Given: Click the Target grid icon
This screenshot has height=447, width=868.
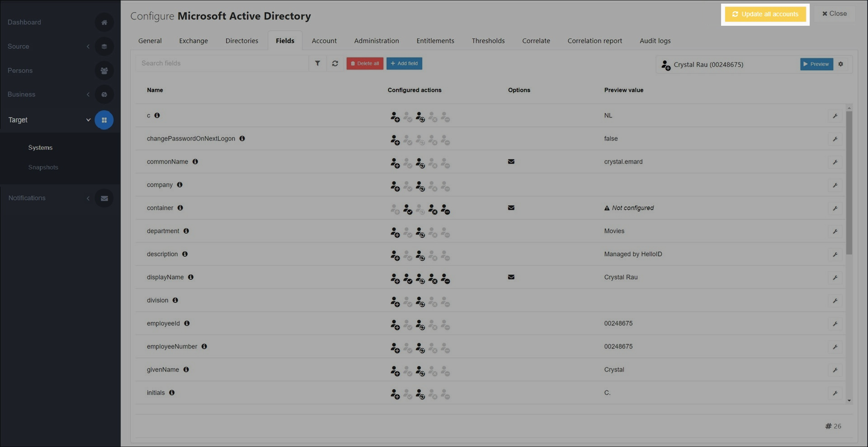Looking at the screenshot, I should [x=104, y=120].
